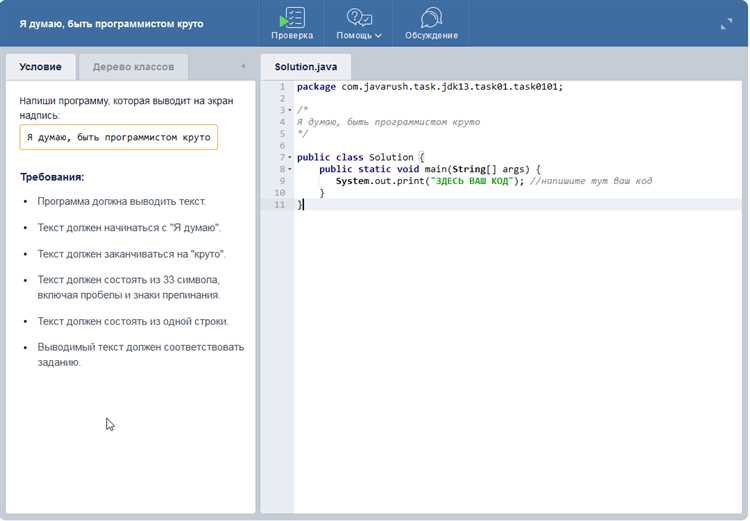Collapse the left condition panel arrow

point(243,66)
